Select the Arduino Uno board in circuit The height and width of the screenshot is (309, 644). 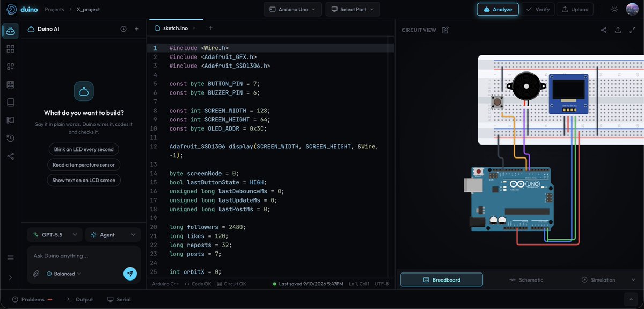tap(510, 199)
